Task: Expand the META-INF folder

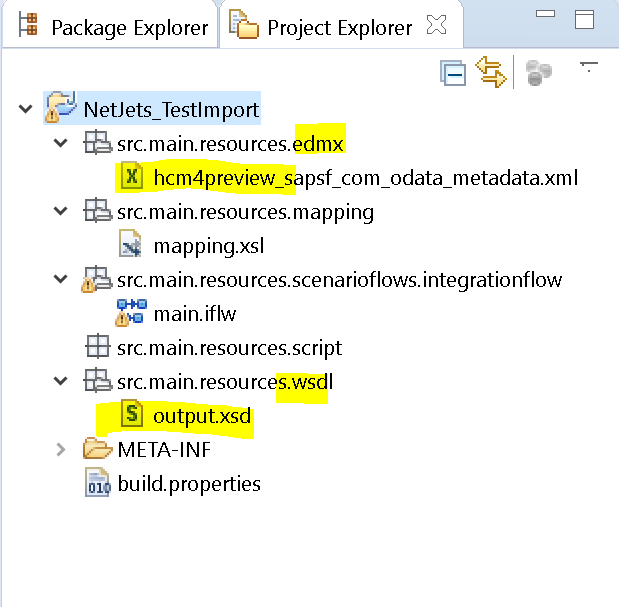Action: pyautogui.click(x=60, y=450)
